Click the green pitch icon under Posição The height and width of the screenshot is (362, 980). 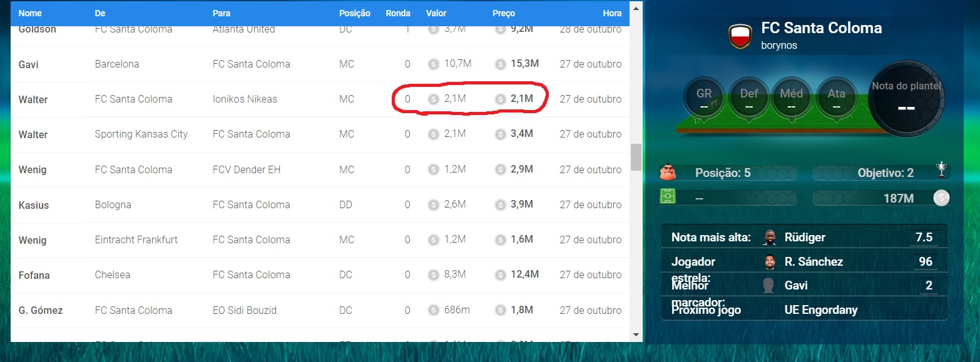[x=668, y=197]
